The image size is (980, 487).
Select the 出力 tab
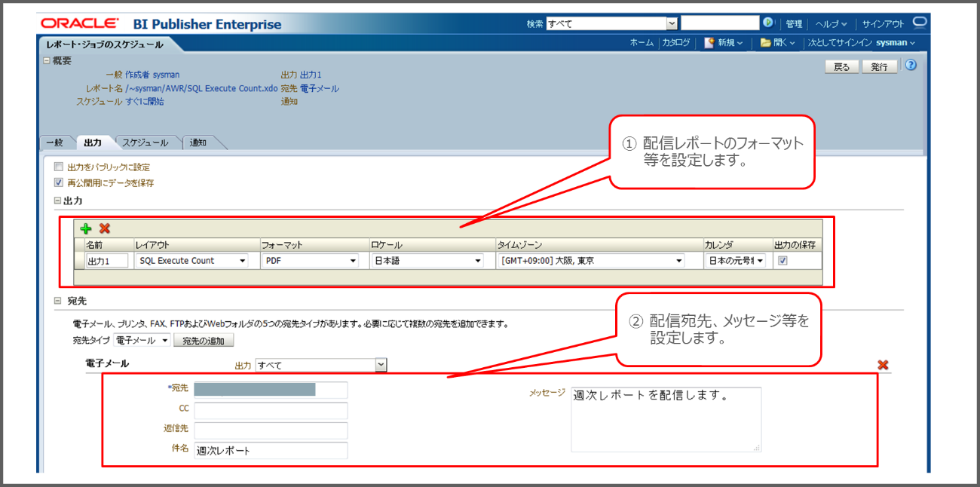click(93, 142)
